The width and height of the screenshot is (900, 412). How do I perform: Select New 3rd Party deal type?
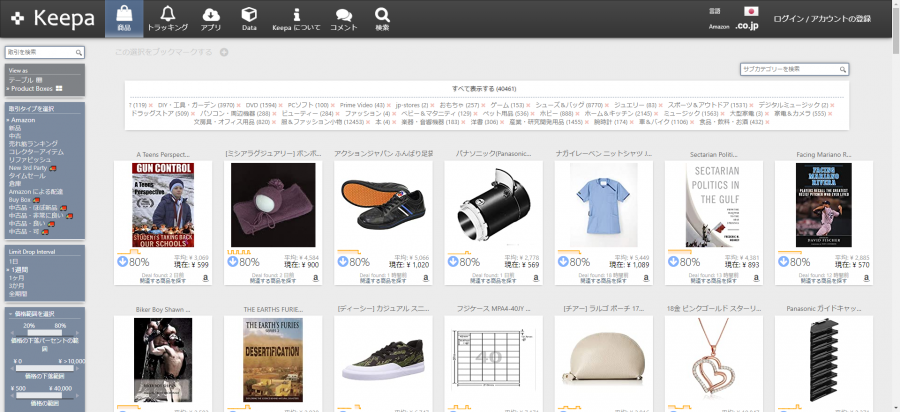point(28,168)
